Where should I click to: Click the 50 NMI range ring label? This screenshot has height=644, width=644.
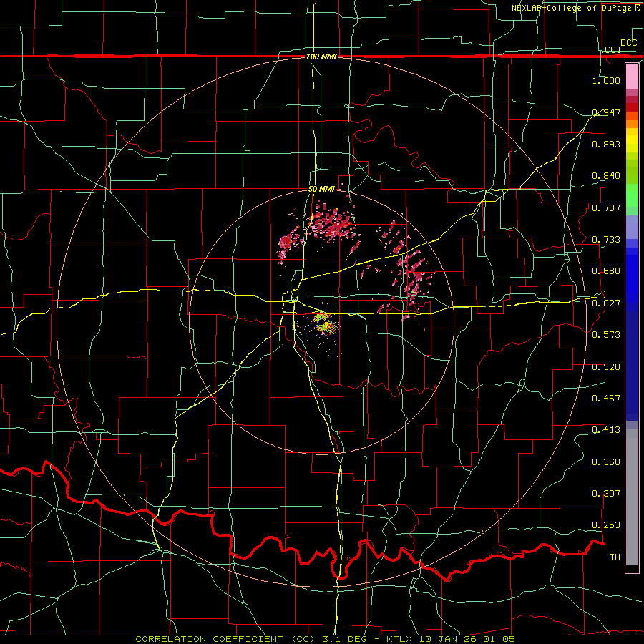(x=321, y=189)
